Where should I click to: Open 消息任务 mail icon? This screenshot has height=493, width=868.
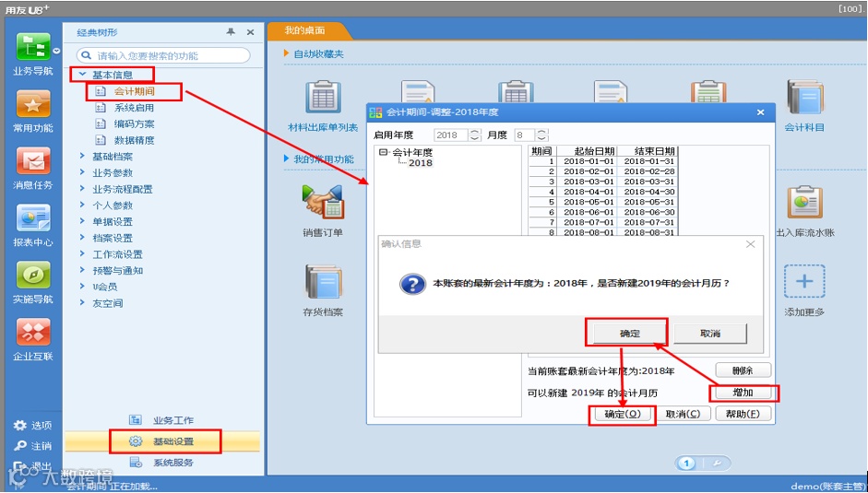tap(33, 161)
